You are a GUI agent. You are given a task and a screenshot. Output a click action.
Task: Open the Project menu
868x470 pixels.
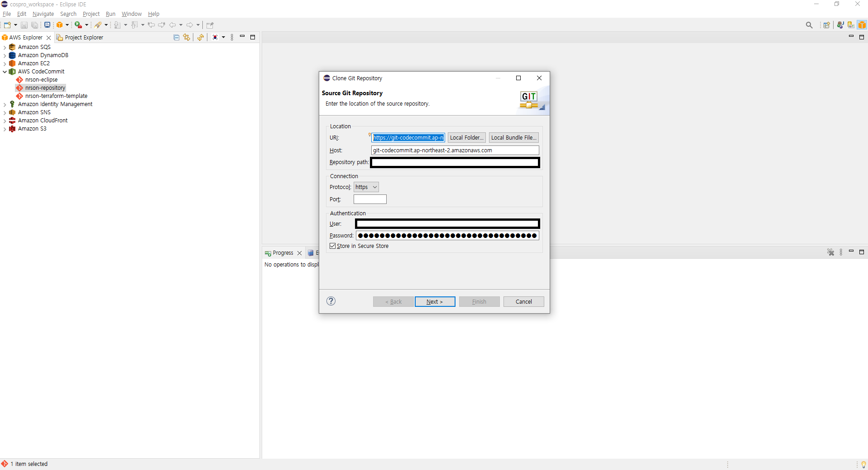pos(91,14)
